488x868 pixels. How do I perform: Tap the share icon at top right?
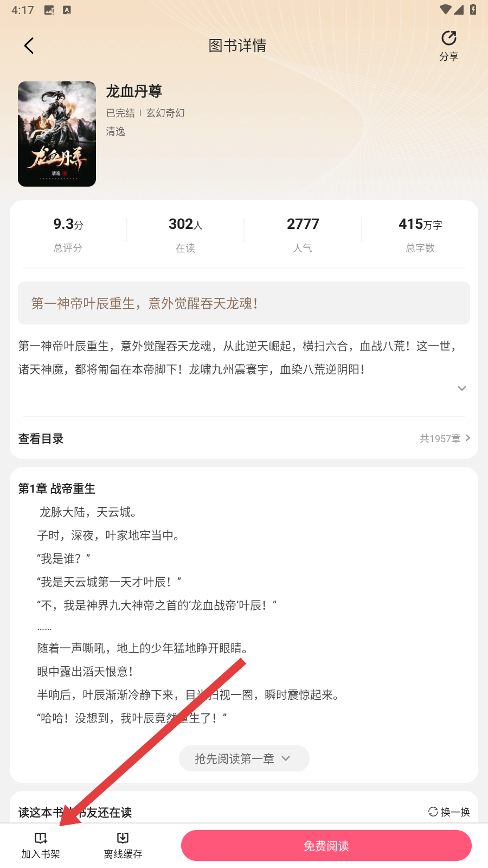[x=448, y=38]
